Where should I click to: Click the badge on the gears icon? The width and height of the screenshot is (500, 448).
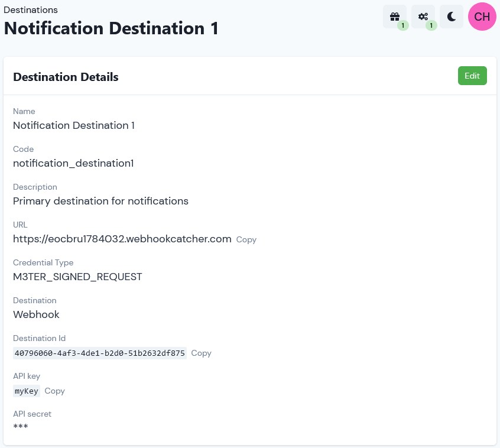pos(431,25)
